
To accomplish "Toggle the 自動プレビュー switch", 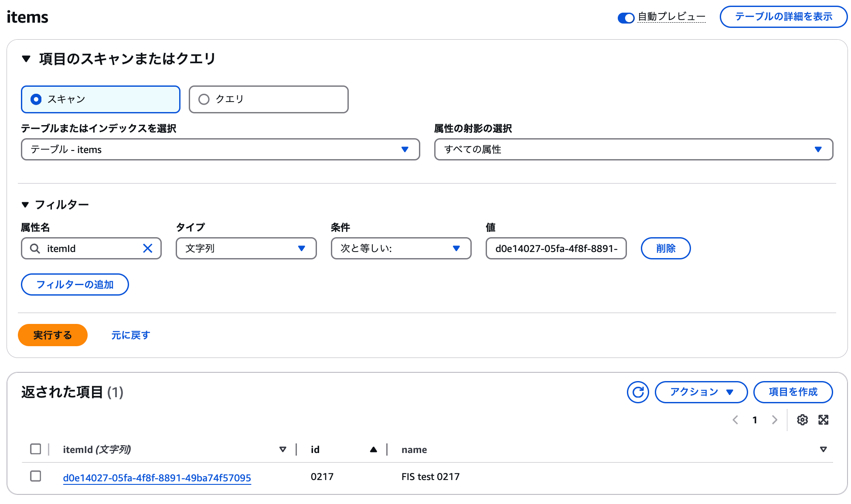I will pyautogui.click(x=626, y=18).
